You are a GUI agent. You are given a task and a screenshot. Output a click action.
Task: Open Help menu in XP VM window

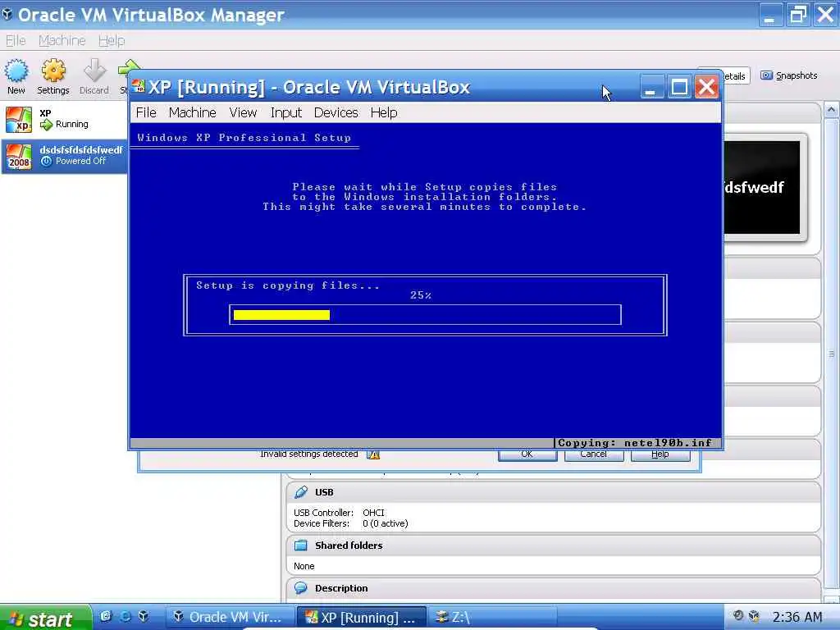384,112
